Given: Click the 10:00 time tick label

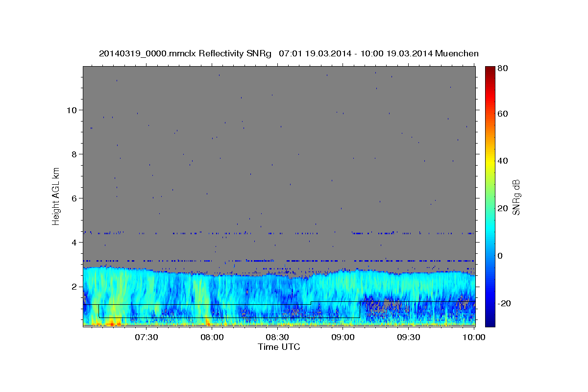Looking at the screenshot, I should [473, 337].
